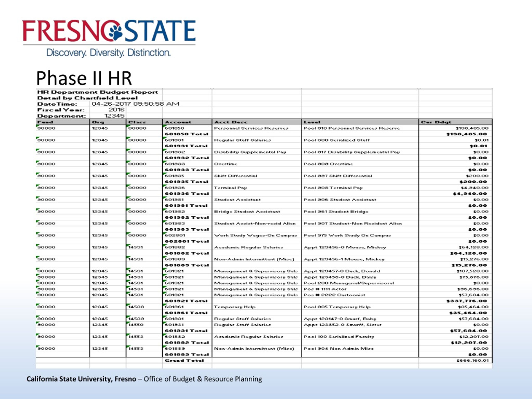Viewport: 532px width, 399px height.
Task: Select 'Appt 123456-0 Mouse, Mickey' cell
Action: pyautogui.click(x=360, y=247)
